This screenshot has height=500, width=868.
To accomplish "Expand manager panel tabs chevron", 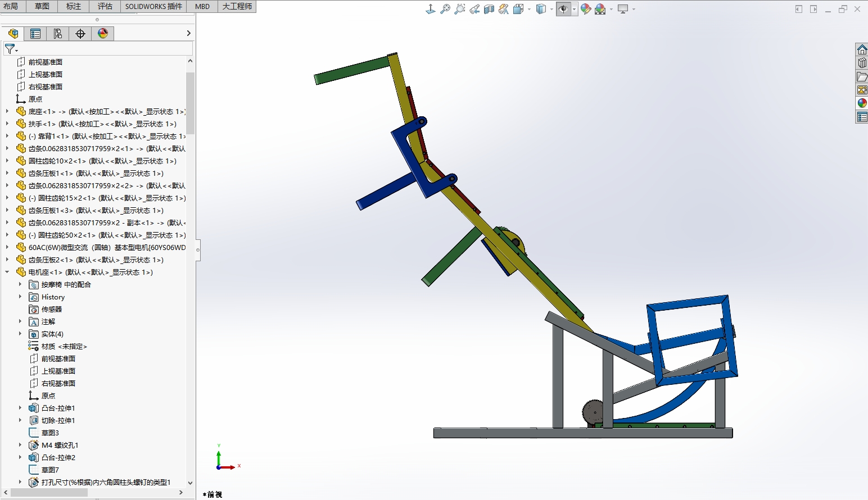I will pos(189,34).
